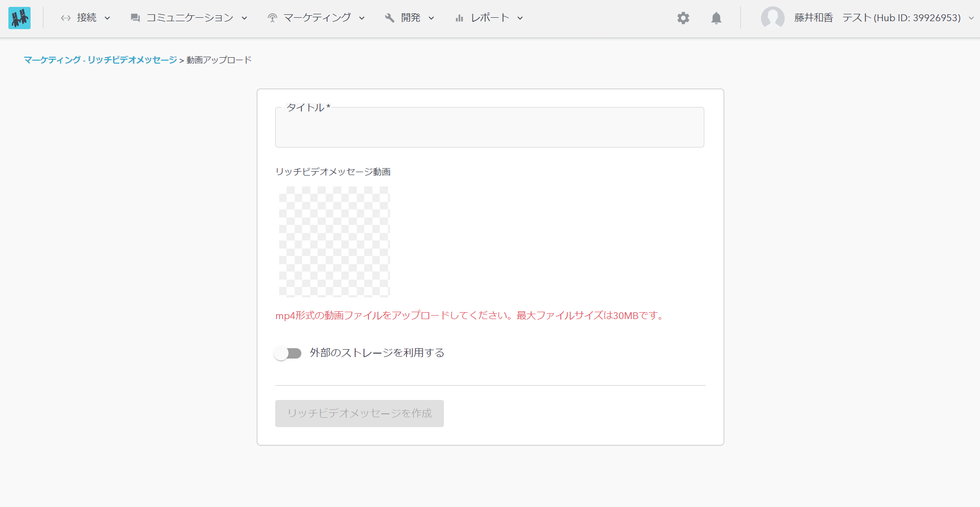
Task: Click the タイトル input field
Action: tap(489, 129)
